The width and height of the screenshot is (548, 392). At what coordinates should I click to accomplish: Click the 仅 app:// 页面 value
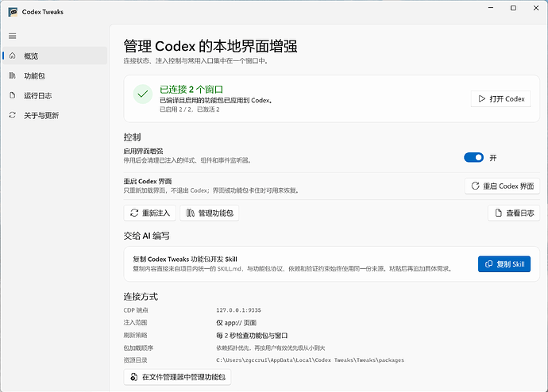click(x=236, y=323)
